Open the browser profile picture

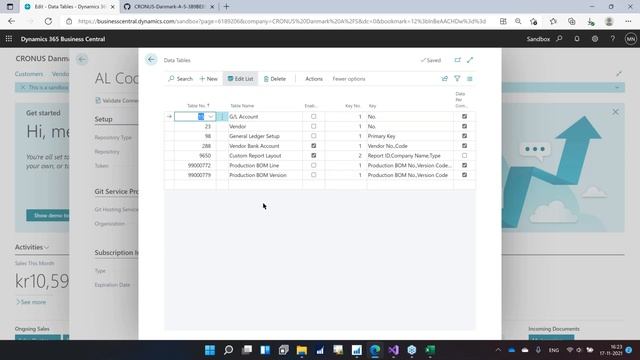[x=609, y=21]
